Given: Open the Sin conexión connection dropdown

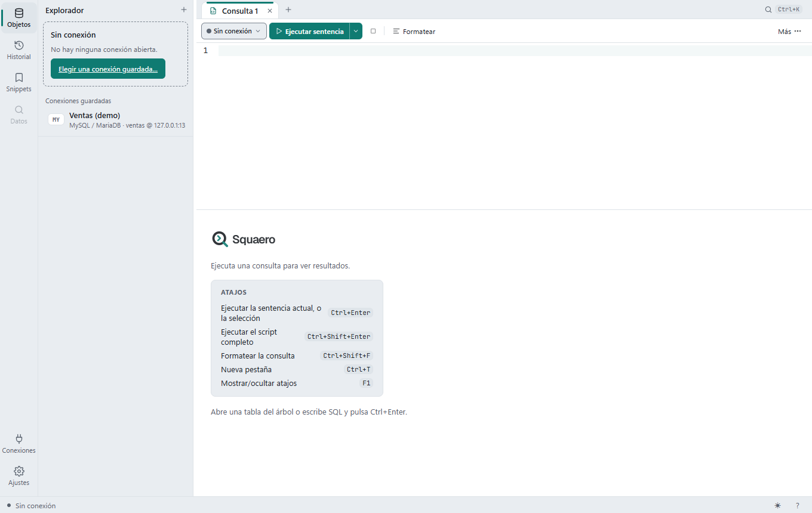Looking at the screenshot, I should pos(234,31).
